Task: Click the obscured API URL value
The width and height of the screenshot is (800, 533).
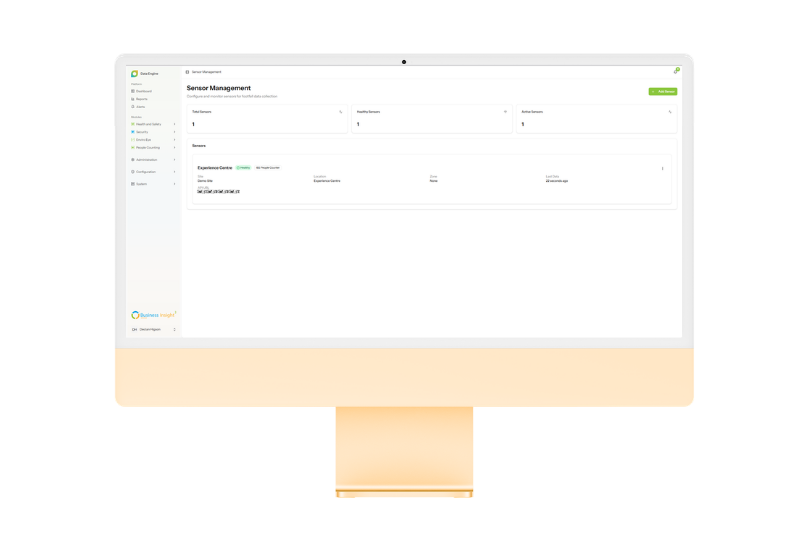Action: coord(218,192)
